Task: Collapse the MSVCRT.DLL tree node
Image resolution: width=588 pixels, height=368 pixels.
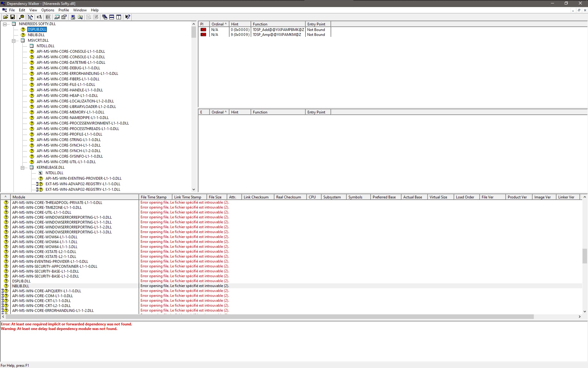Action: coord(13,40)
